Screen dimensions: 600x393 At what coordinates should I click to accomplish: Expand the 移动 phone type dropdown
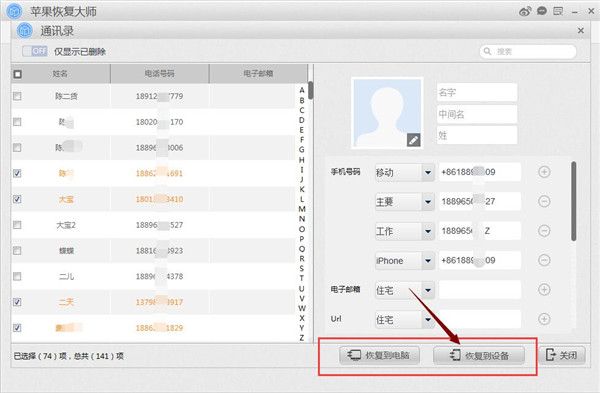click(428, 172)
